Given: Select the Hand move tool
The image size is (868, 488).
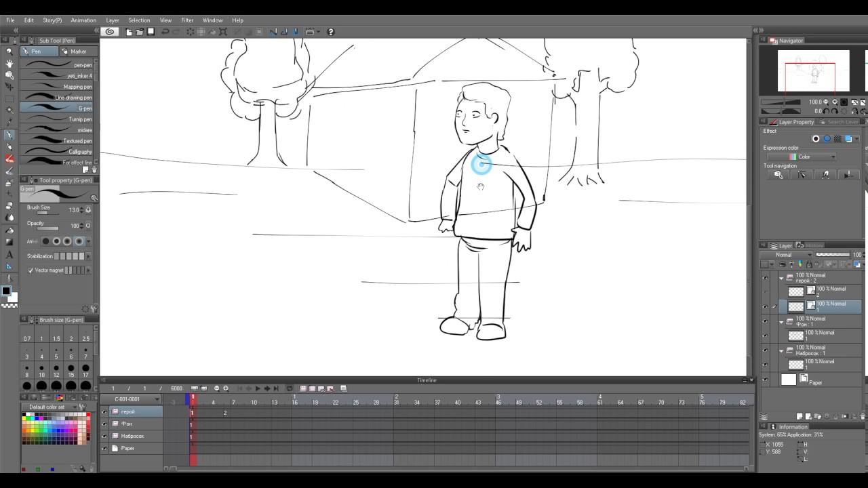Looking at the screenshot, I should 9,63.
